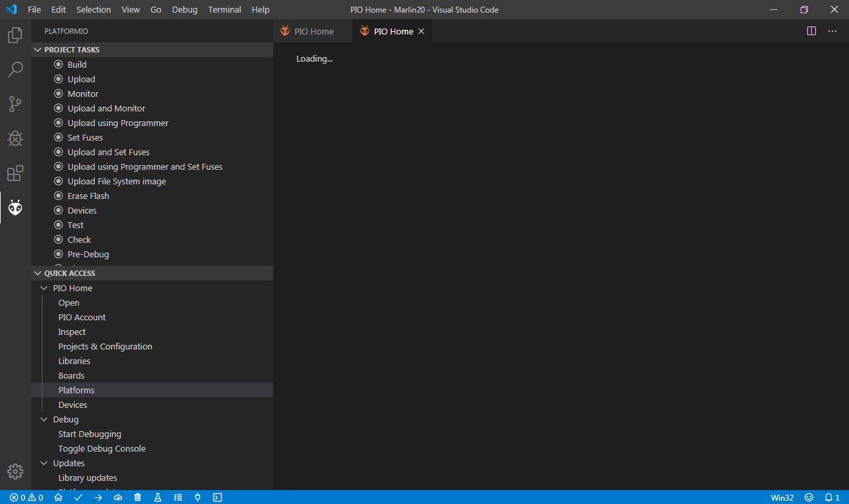Open the Explorer view in the activity bar
Screen dimensions: 849x504
click(x=15, y=35)
